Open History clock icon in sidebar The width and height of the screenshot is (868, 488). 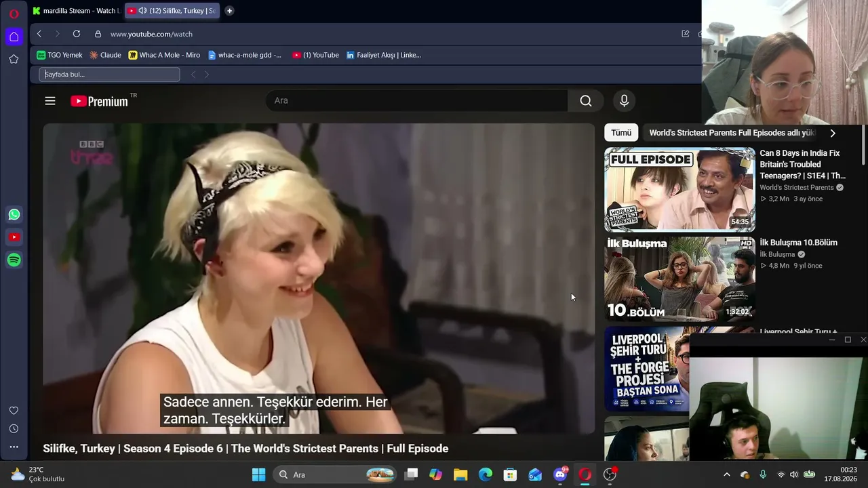14,428
